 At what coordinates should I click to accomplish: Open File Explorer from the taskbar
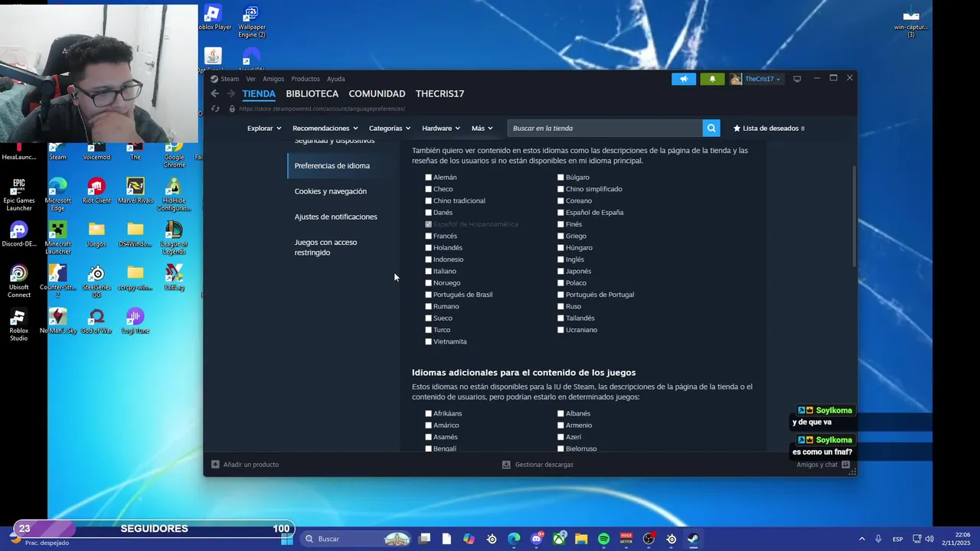coord(581,539)
